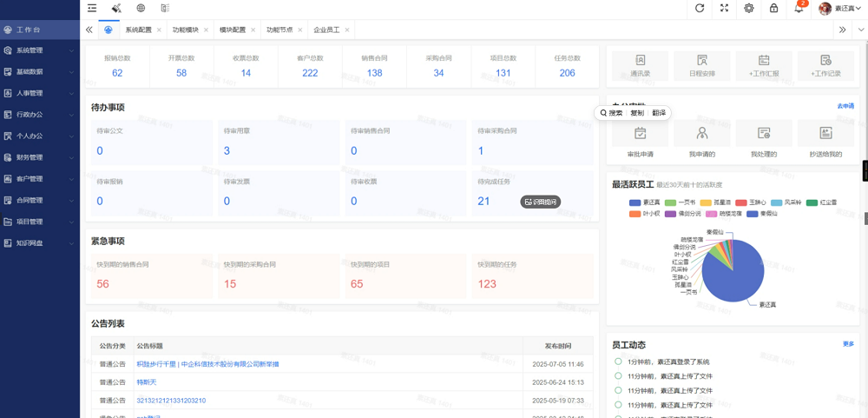Expand 系统管理 sidebar menu
The image size is (868, 418).
[40, 50]
